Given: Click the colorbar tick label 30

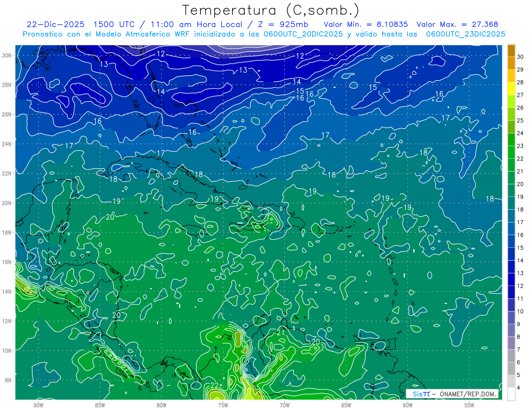Looking at the screenshot, I should [521, 56].
